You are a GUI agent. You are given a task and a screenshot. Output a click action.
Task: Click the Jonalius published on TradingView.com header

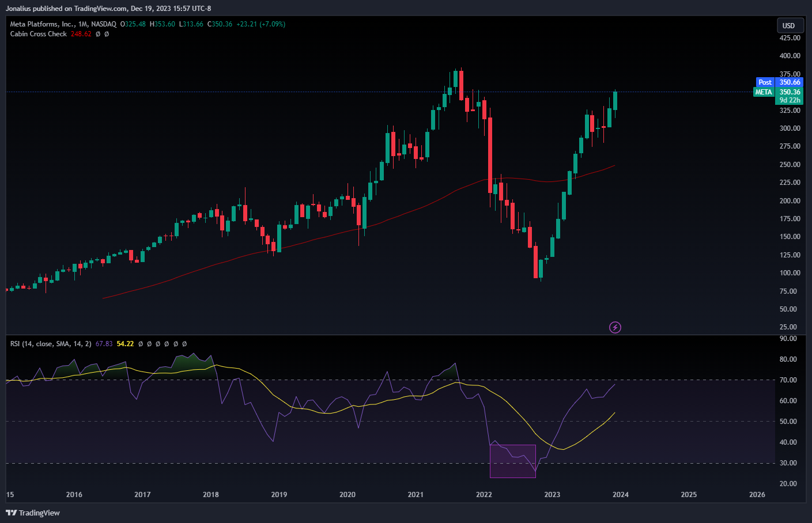tap(108, 9)
